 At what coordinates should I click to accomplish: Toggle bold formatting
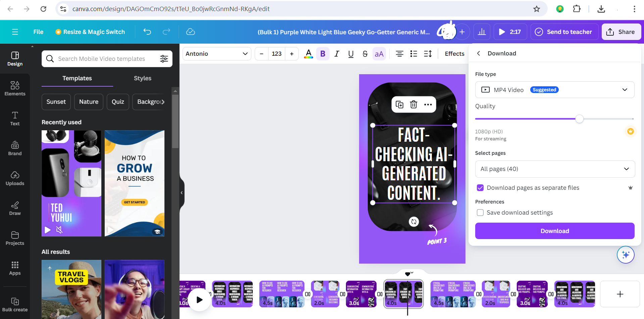pyautogui.click(x=323, y=54)
